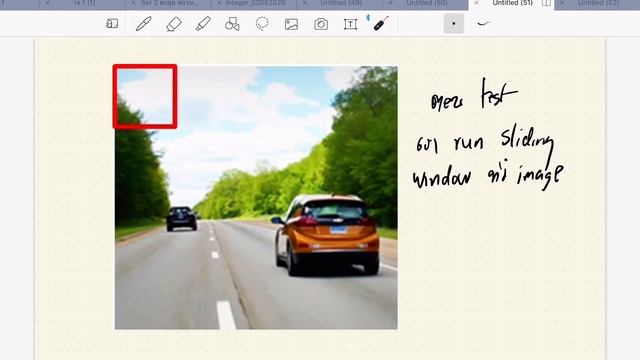640x360 pixels.
Task: Activate the laser pointer tool
Action: tap(380, 23)
